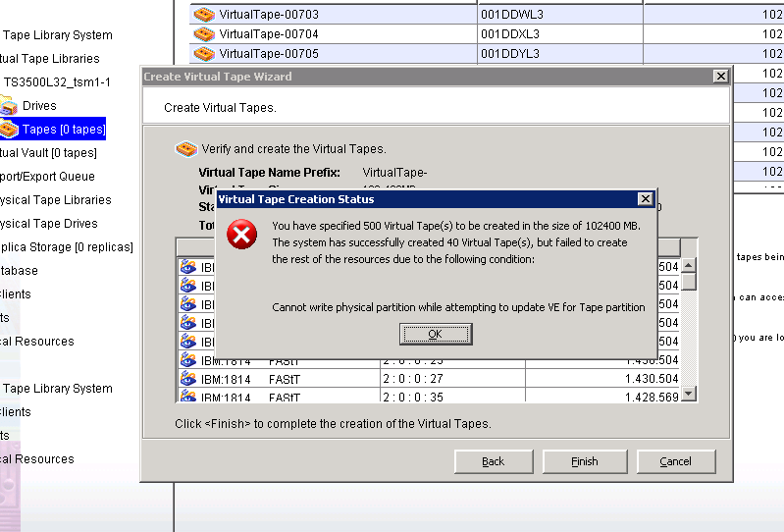Viewport: 784px width, 532px height.
Task: Click VirtualTape-00704 name in table
Action: pos(269,34)
